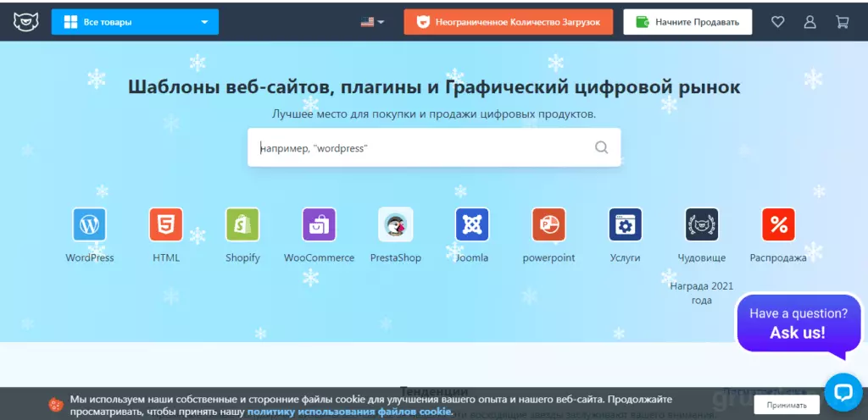The image size is (868, 420).
Task: Click the cookie icon in banner
Action: 56,405
